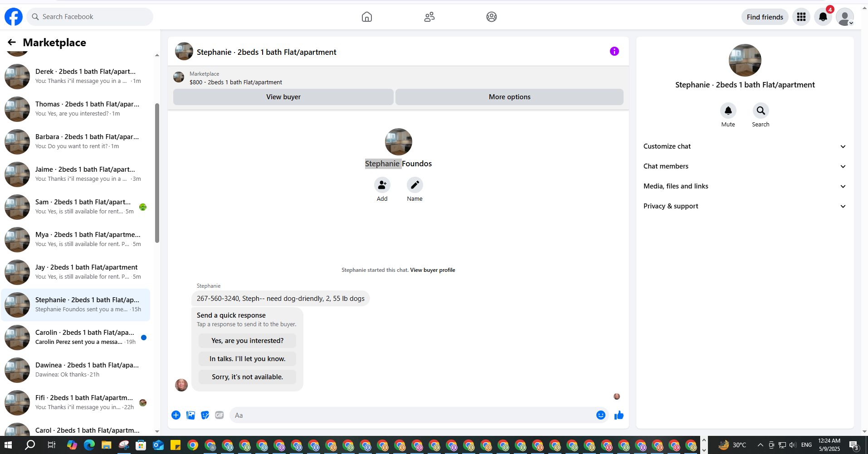The height and width of the screenshot is (454, 868).
Task: Open the Windows Task View icon
Action: click(51, 445)
